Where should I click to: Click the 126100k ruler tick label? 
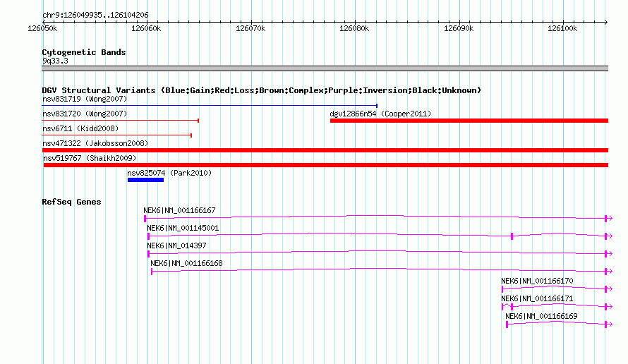click(562, 28)
